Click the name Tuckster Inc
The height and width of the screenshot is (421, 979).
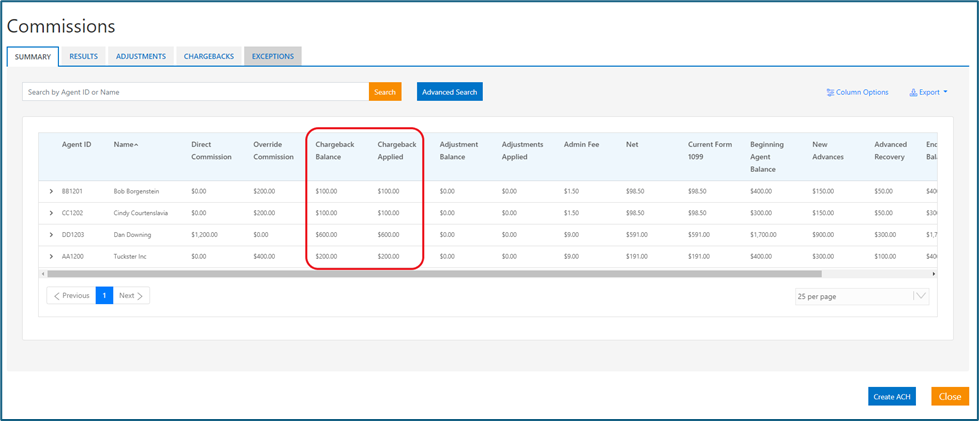coord(130,257)
